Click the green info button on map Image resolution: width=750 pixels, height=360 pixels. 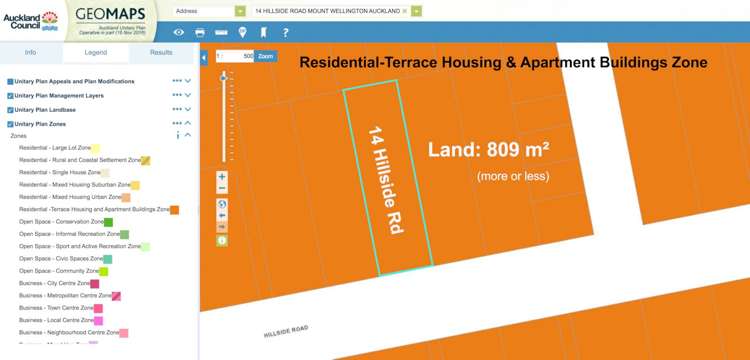pyautogui.click(x=222, y=240)
